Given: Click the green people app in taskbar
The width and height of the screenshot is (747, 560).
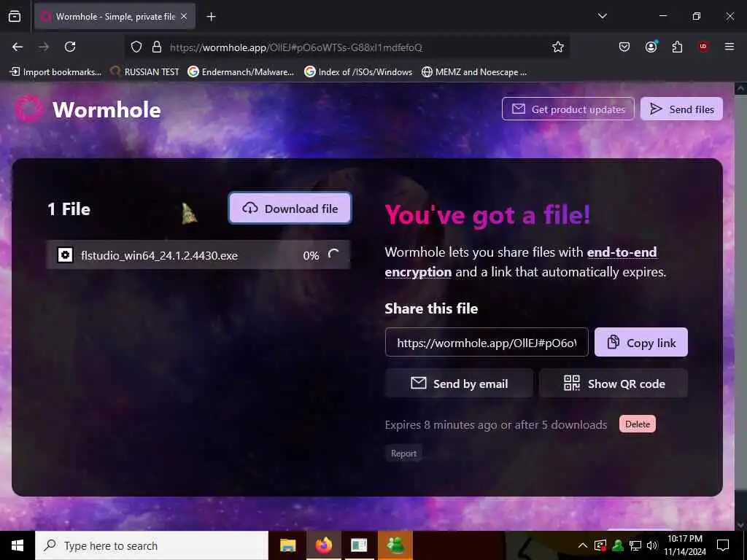Looking at the screenshot, I should 395,545.
